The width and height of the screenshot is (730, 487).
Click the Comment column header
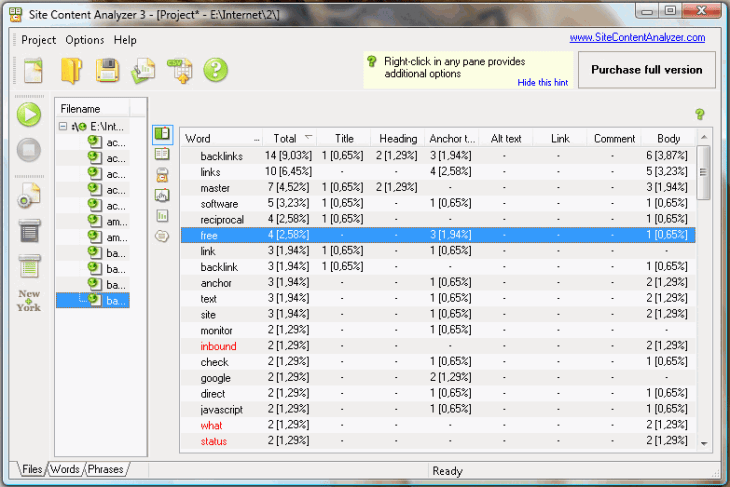(x=614, y=138)
